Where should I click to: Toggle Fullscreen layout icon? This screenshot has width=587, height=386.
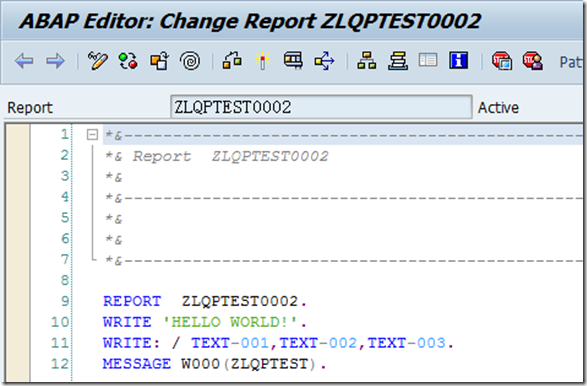click(x=428, y=60)
